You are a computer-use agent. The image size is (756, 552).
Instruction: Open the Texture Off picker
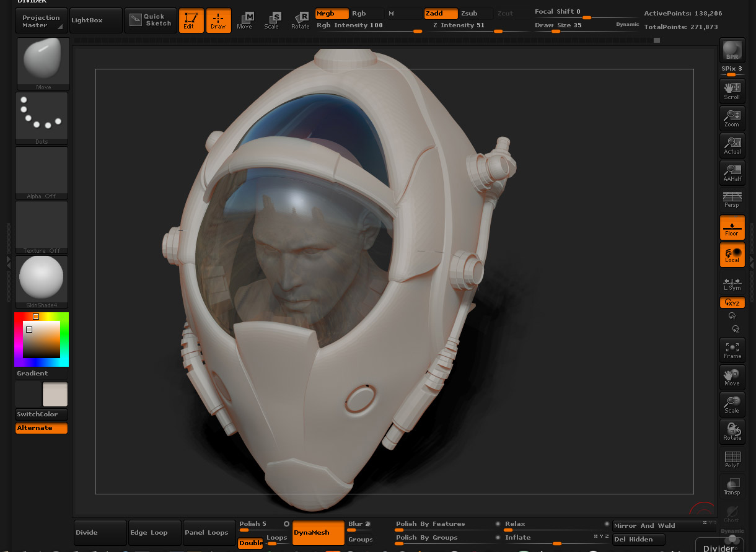[x=42, y=227]
